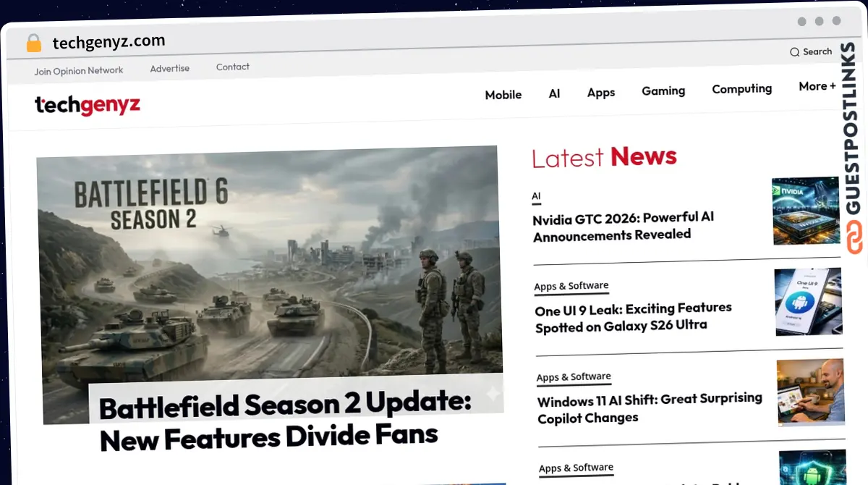Open the Gaming category

pyautogui.click(x=663, y=90)
